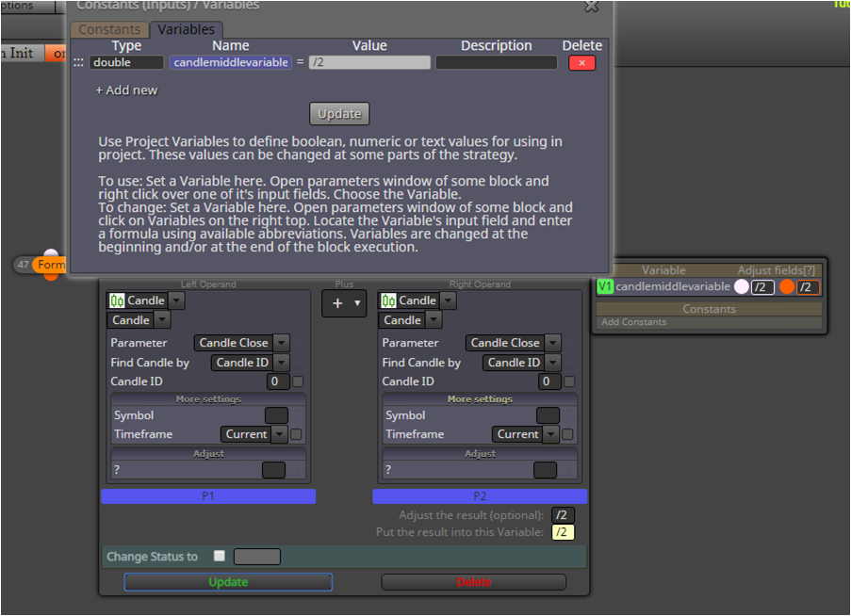Open Left Operand Find Candle by dropdown

[281, 363]
